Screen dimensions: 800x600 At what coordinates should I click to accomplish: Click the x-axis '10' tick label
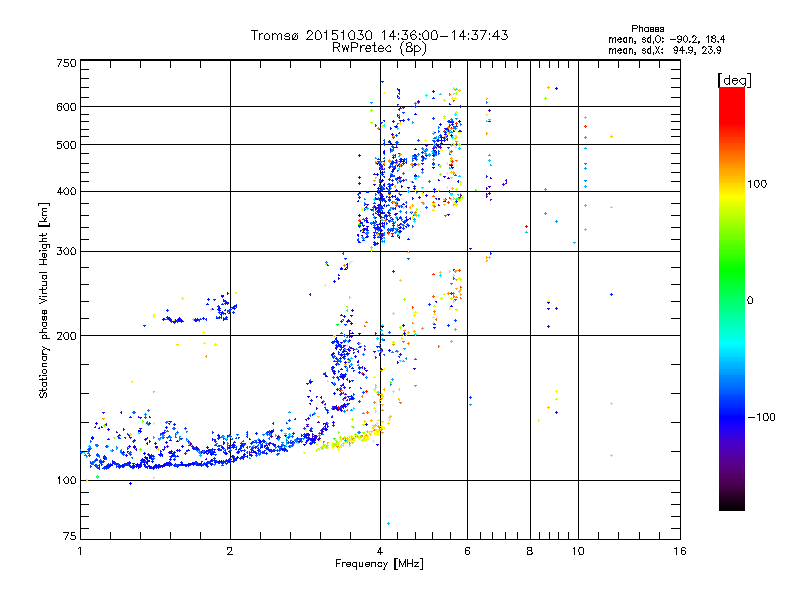[x=578, y=551]
